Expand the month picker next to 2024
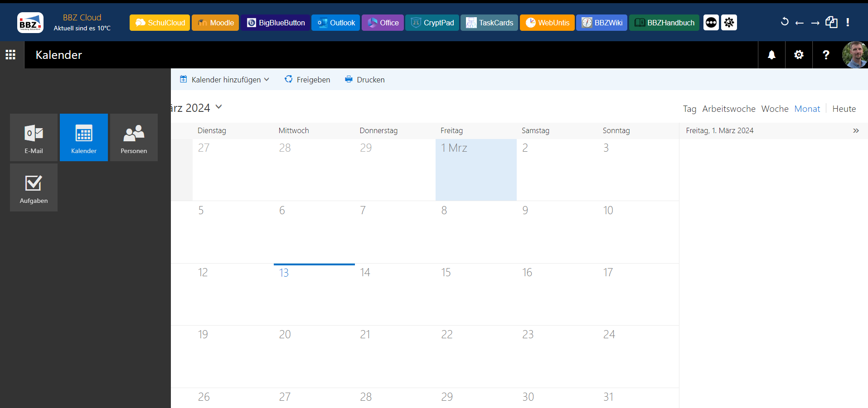The height and width of the screenshot is (408, 868). click(x=219, y=107)
